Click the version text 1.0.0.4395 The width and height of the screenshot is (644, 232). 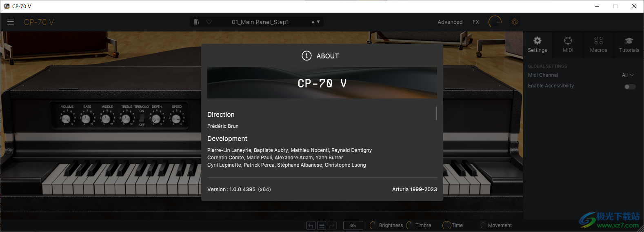click(x=242, y=190)
